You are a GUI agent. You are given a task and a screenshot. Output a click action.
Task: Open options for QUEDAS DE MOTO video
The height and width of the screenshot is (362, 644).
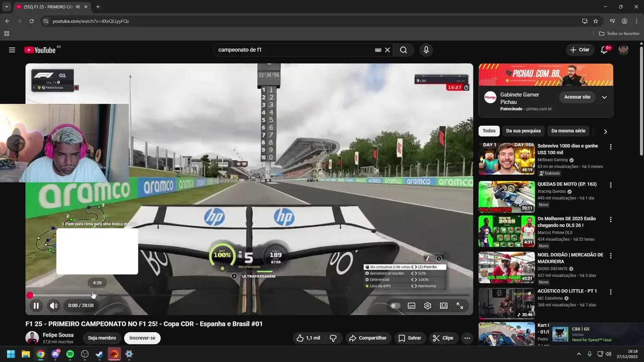[611, 185]
